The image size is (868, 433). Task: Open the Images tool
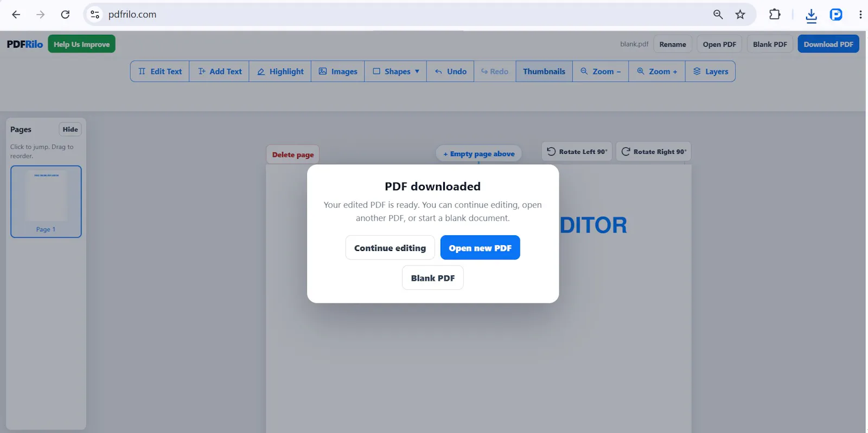[x=338, y=72]
